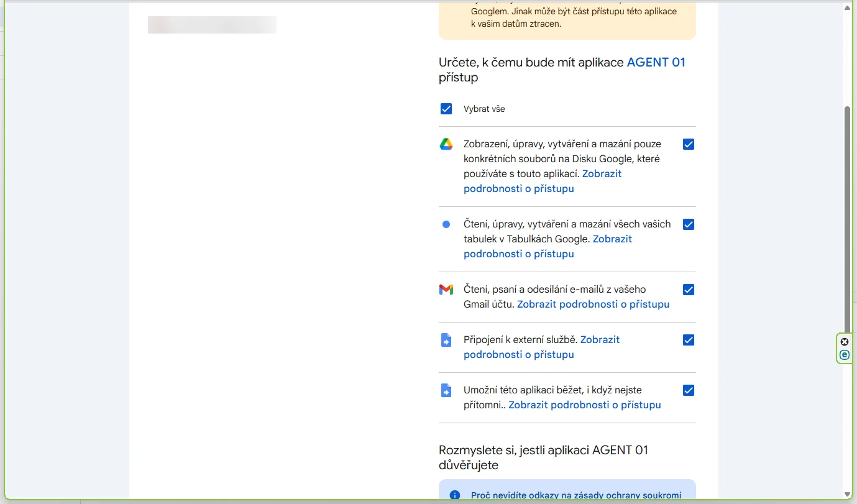Open Zobrazit podrobnosti o přístupu for externí službě
Viewport: 857px width, 504px height.
(542, 347)
